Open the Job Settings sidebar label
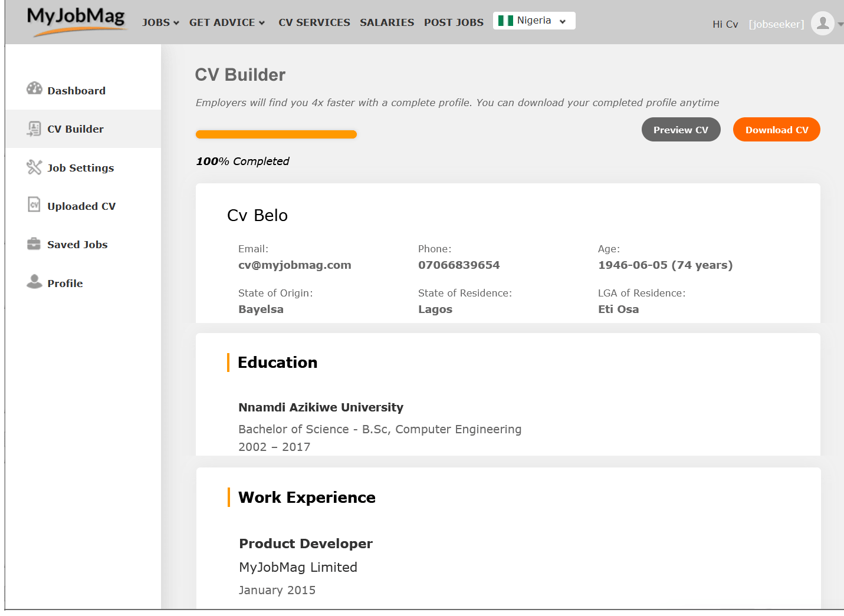Screen dimensions: 844x616 click(81, 168)
